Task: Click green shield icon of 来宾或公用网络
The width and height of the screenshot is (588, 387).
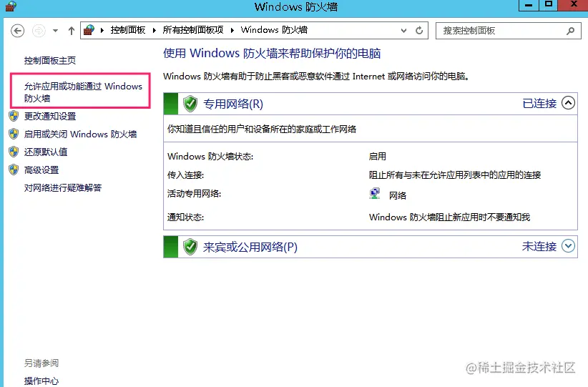Action: 190,247
